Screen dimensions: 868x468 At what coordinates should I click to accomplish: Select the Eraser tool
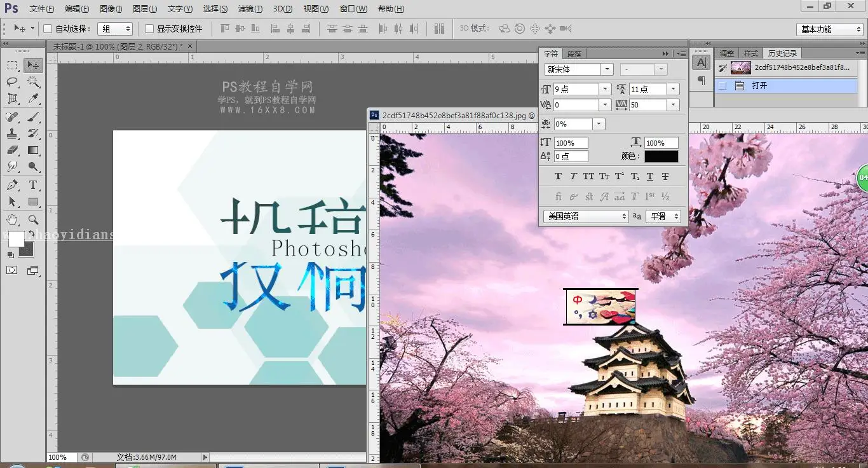click(x=12, y=150)
